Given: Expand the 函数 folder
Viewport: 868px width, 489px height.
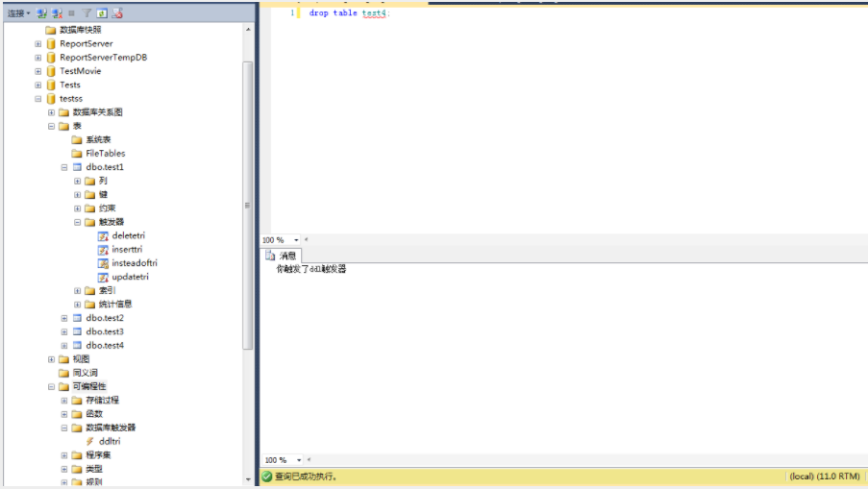Looking at the screenshot, I should 63,414.
